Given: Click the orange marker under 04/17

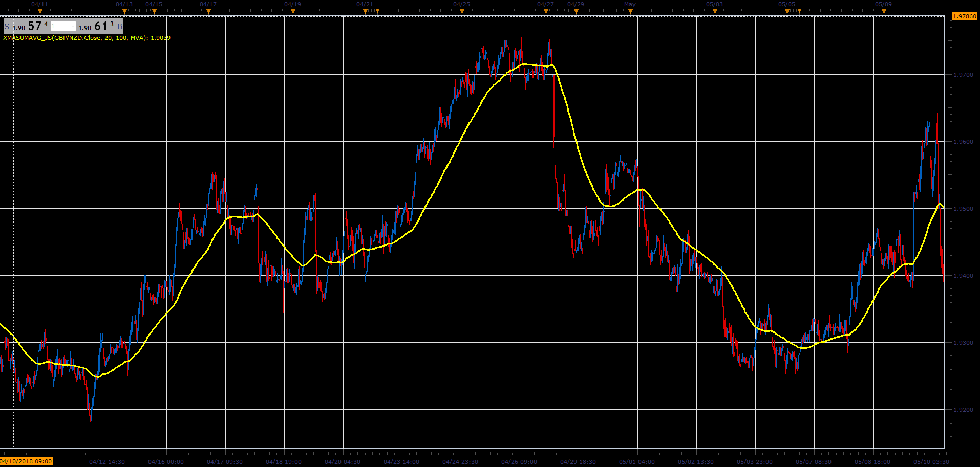Looking at the screenshot, I should [208, 11].
